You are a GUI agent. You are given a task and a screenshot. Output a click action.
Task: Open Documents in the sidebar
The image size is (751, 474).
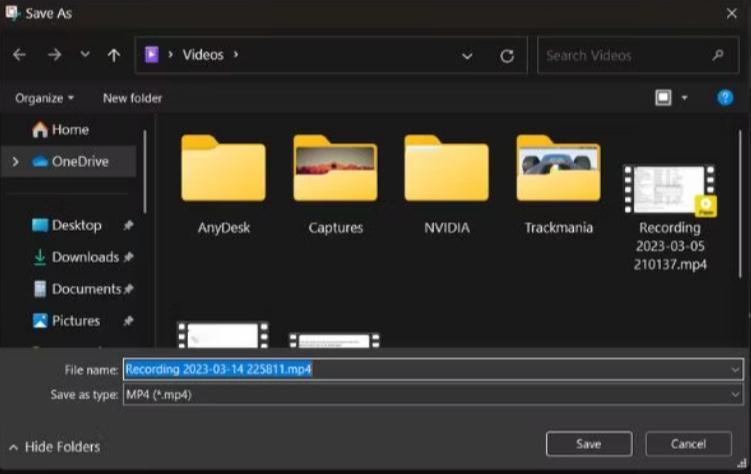click(77, 289)
